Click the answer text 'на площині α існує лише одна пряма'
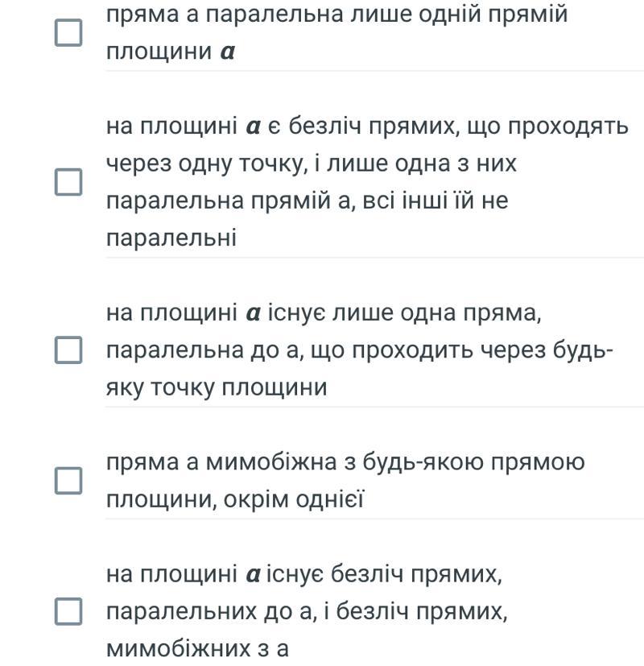The image size is (644, 666). [360, 350]
